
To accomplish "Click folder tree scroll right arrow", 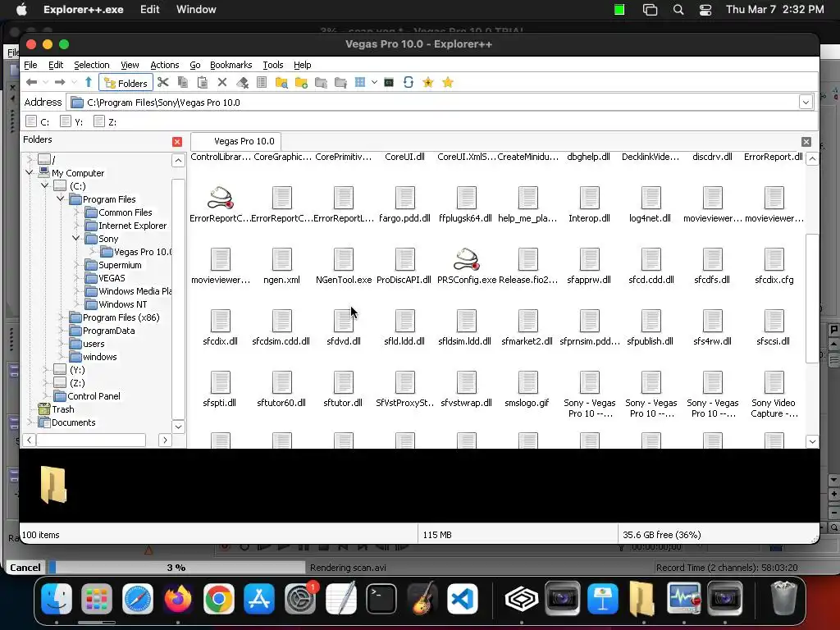I will [165, 440].
